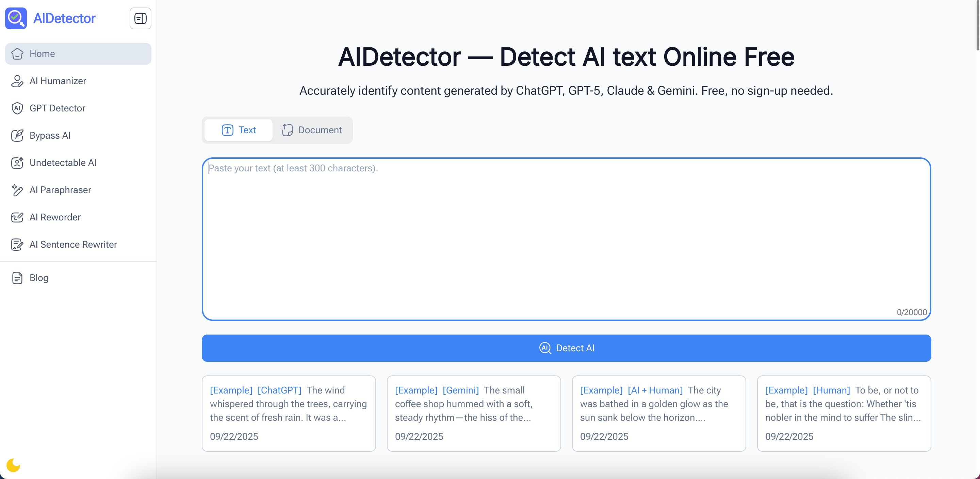Click the Undetectable AI icon

click(x=17, y=163)
